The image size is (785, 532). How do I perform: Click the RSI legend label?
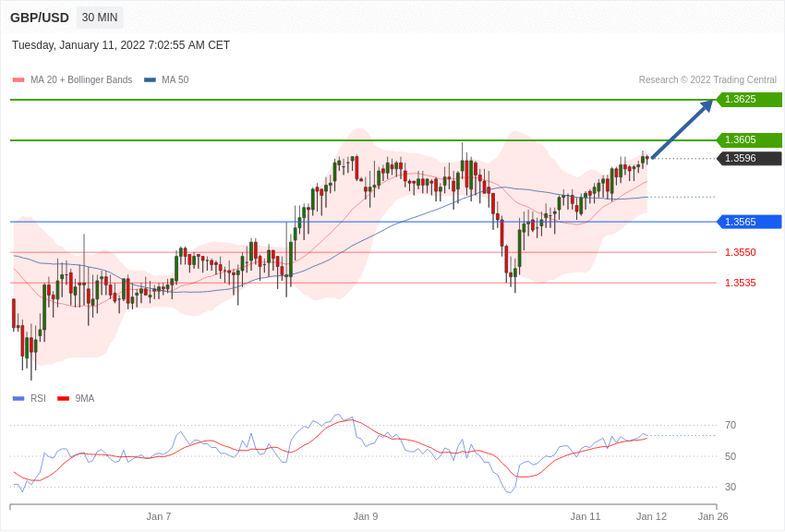[x=38, y=398]
